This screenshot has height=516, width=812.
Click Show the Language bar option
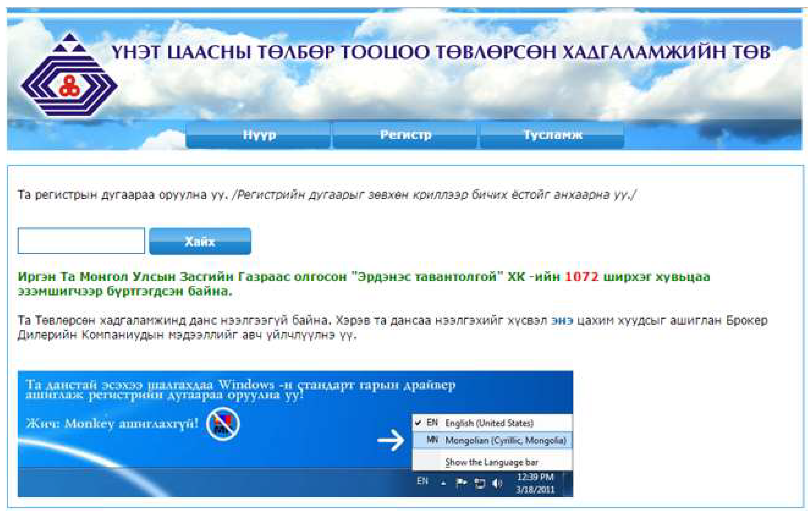pyautogui.click(x=491, y=462)
